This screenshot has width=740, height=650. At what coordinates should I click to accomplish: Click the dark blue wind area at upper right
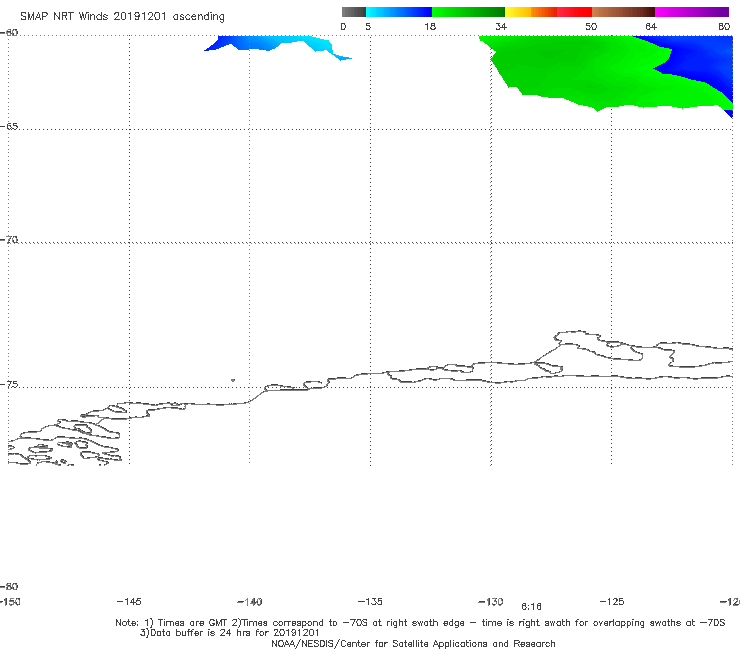tap(698, 59)
